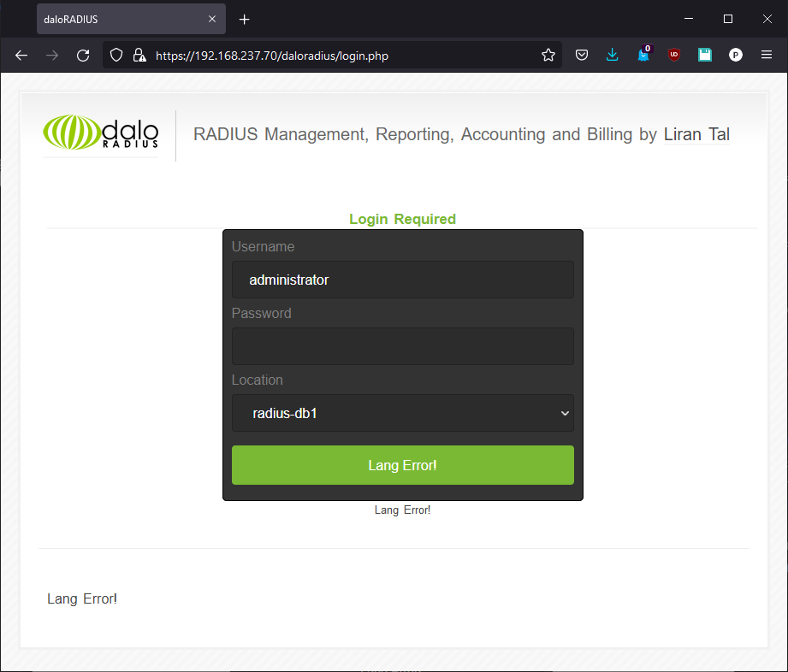The width and height of the screenshot is (788, 672).
Task: Click the shield tracking protection icon
Action: (x=116, y=55)
